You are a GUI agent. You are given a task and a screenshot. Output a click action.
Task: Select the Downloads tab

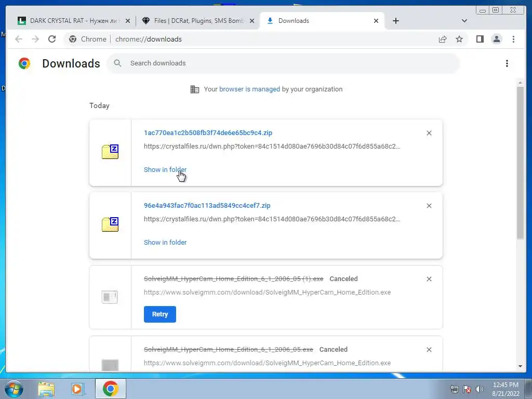[322, 21]
